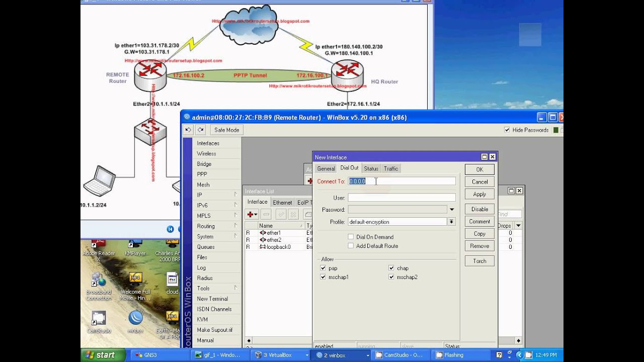This screenshot has height=362, width=644.
Task: Click the checkmark enable icon in Interface List
Action: [281, 214]
